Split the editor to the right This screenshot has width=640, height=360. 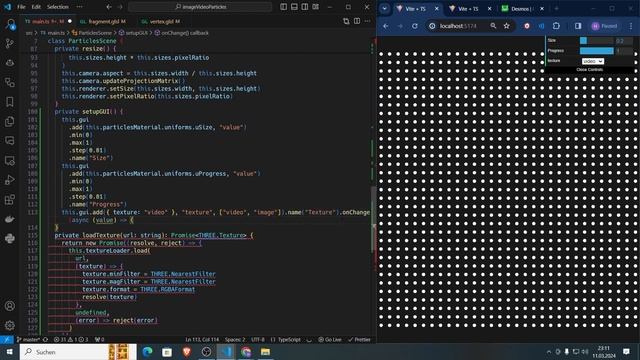(x=357, y=21)
